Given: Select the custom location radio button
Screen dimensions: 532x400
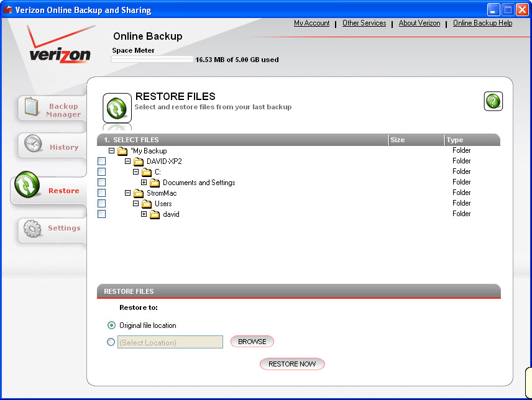Looking at the screenshot, I should [x=111, y=342].
